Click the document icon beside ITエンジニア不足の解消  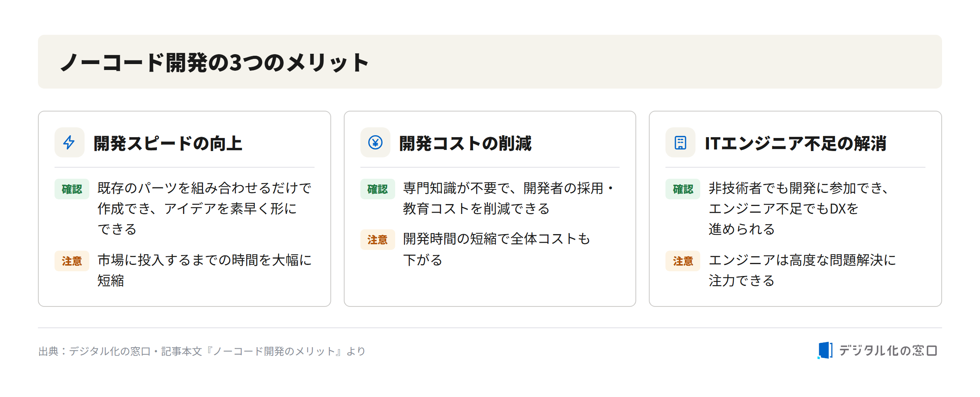pos(680,142)
